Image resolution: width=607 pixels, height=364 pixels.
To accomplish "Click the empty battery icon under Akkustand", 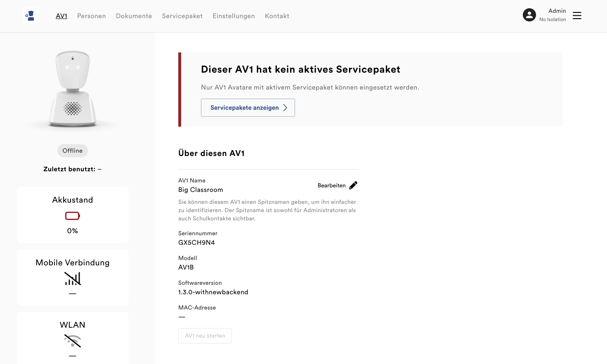I will point(73,216).
